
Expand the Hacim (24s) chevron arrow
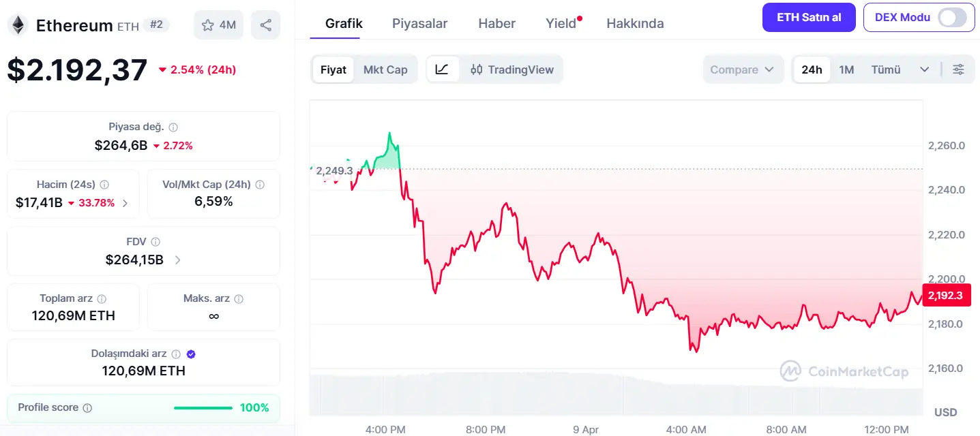click(x=125, y=203)
